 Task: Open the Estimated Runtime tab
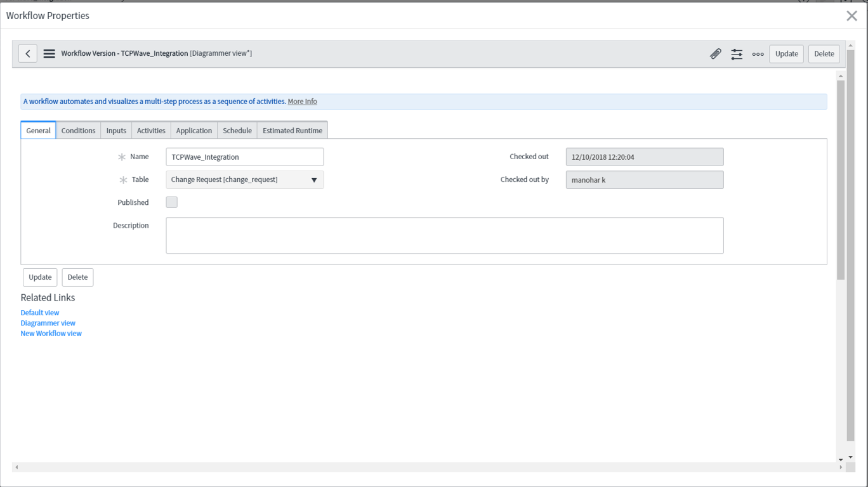click(292, 130)
